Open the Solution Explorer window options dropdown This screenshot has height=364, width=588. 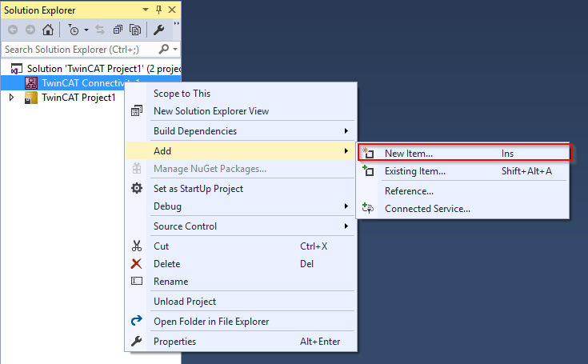[146, 10]
